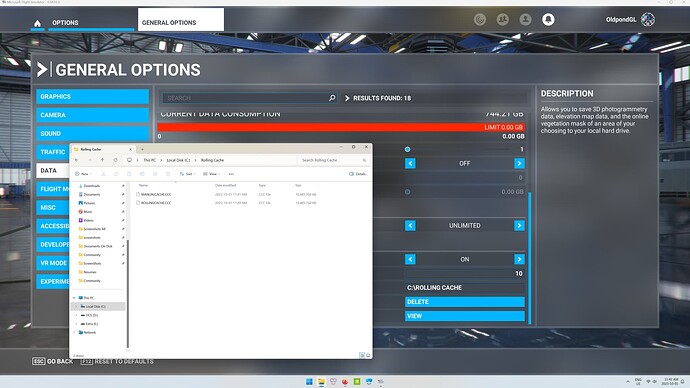The height and width of the screenshot is (388, 690).
Task: Click the copy icon in Explorer toolbar
Action: (116, 174)
